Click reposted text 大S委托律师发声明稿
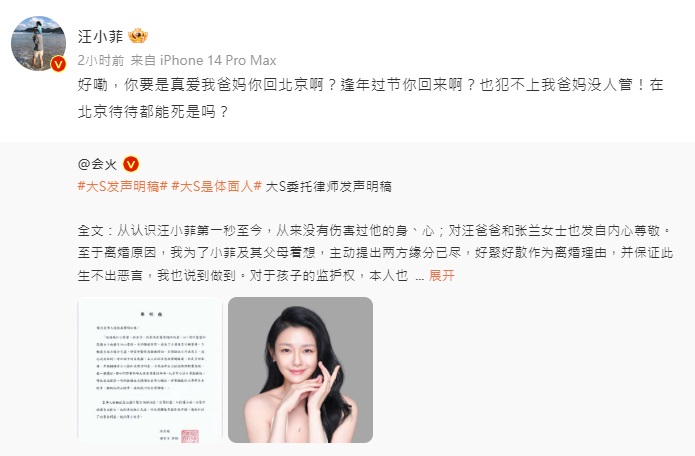Screen dimensions: 695x456 [x=328, y=187]
